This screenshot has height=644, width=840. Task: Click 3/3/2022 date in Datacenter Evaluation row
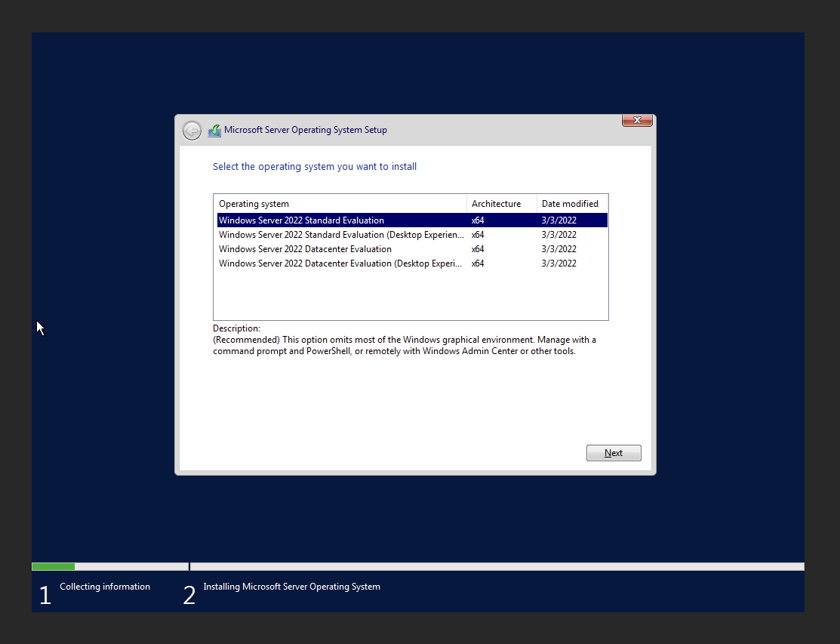558,249
